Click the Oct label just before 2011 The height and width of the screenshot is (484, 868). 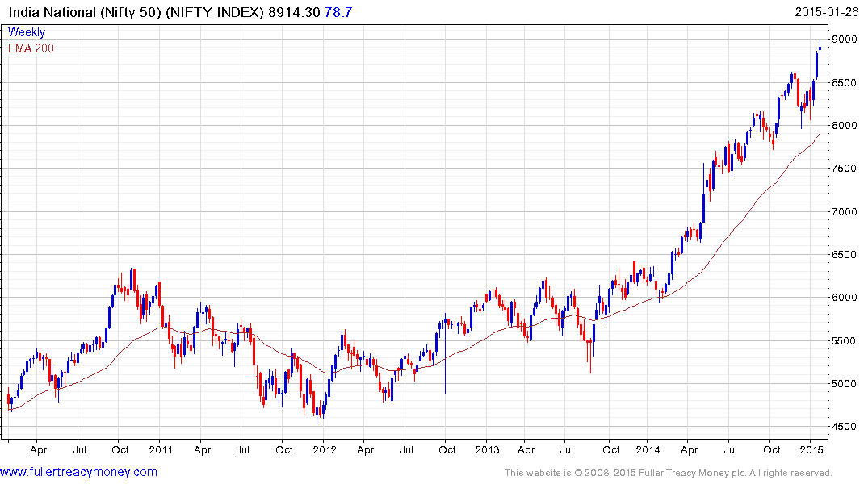(120, 449)
